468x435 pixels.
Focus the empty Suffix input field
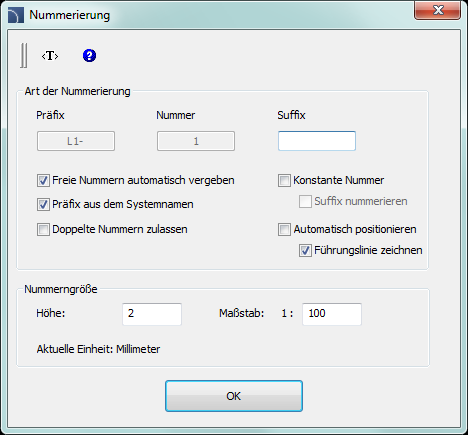317,141
